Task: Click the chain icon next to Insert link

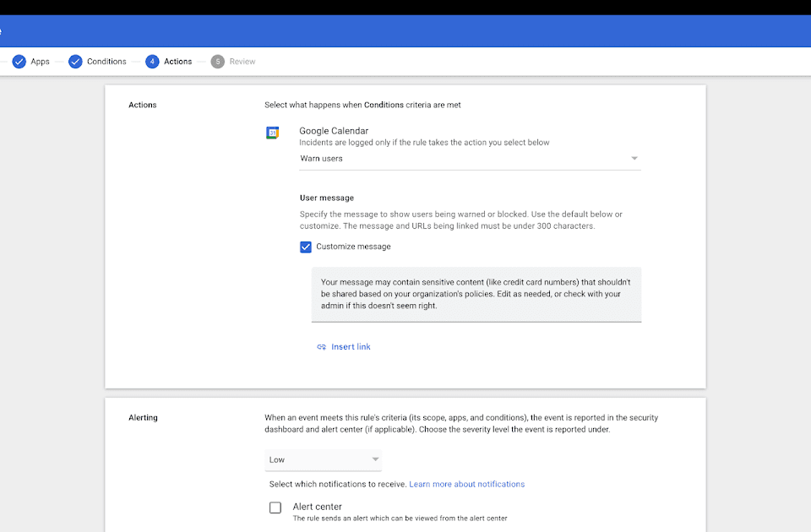Action: click(321, 347)
